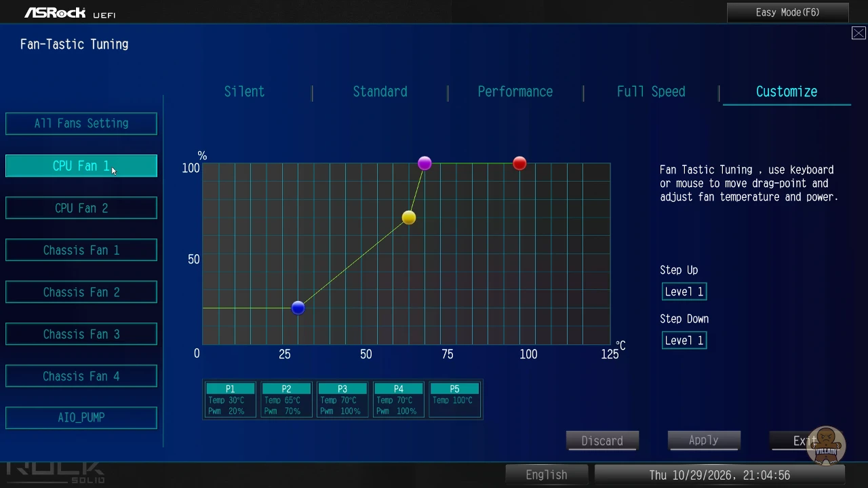Click the red drag-point on the fan curve
Viewport: 868px width, 488px height.
tap(519, 163)
